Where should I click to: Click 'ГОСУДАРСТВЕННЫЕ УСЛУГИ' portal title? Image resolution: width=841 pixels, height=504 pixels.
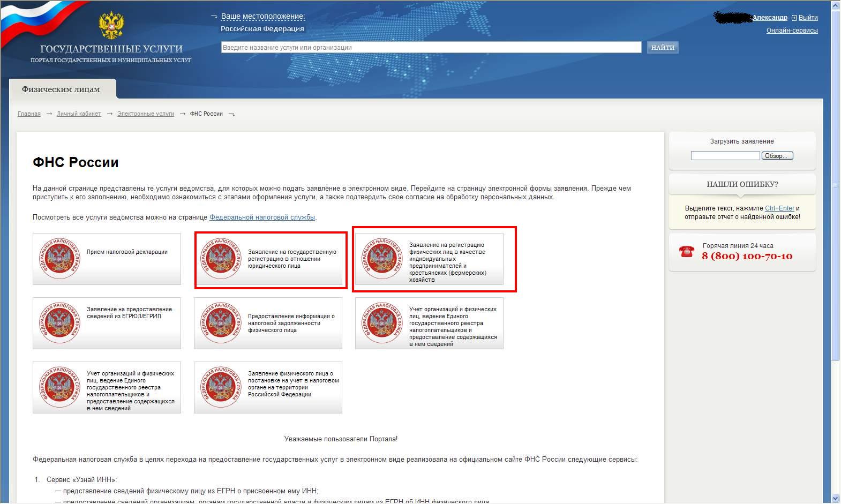click(111, 49)
